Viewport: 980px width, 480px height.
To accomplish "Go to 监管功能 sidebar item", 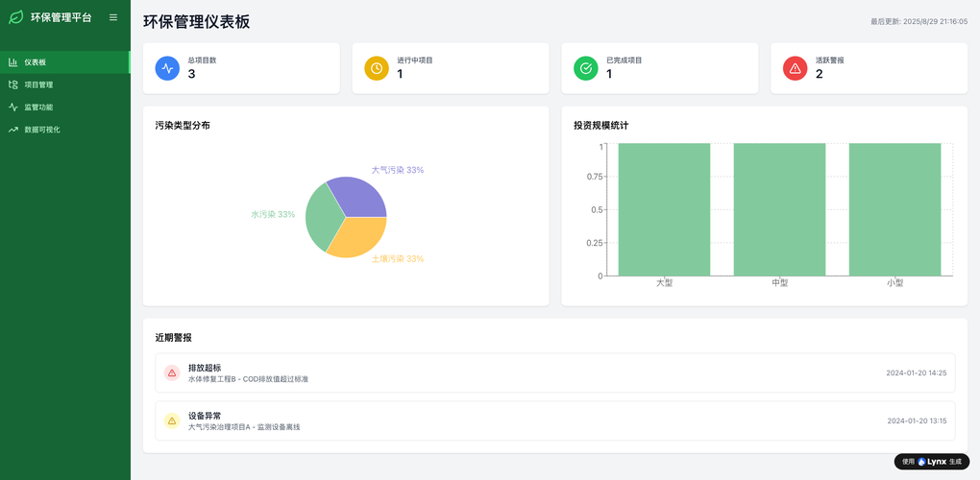I will point(38,107).
